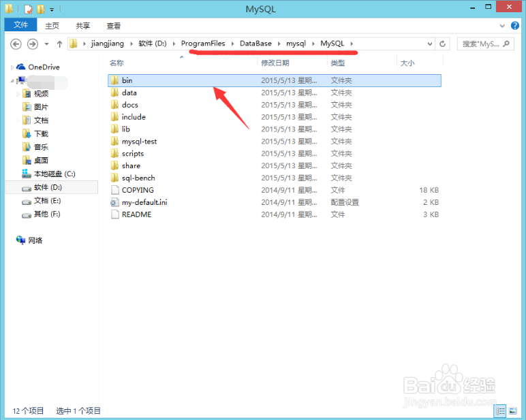Select the README file icon
The width and height of the screenshot is (526, 420).
[114, 214]
